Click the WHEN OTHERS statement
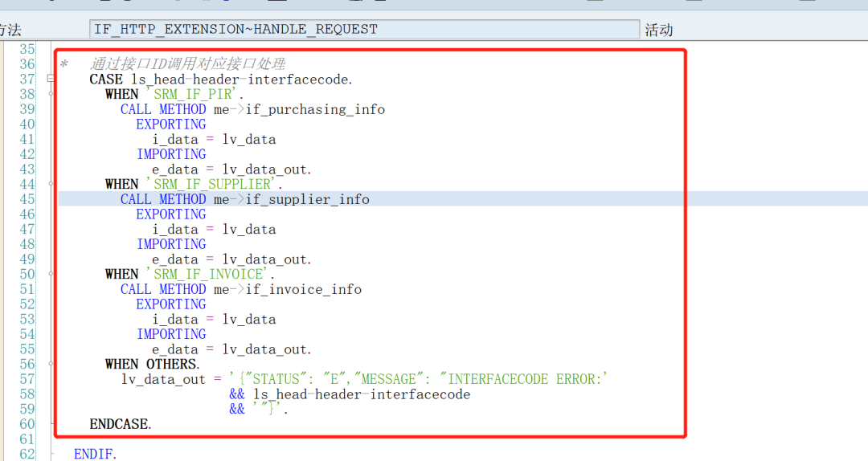 tap(153, 364)
